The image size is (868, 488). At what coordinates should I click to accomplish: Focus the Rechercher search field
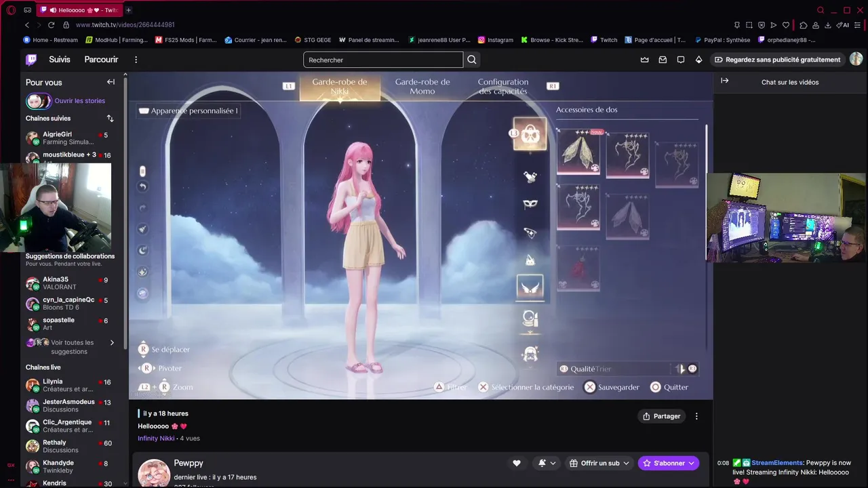[383, 60]
